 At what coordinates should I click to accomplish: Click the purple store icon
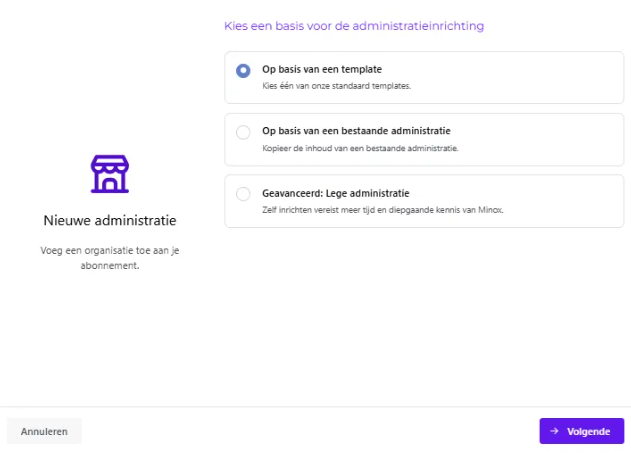coord(110,174)
